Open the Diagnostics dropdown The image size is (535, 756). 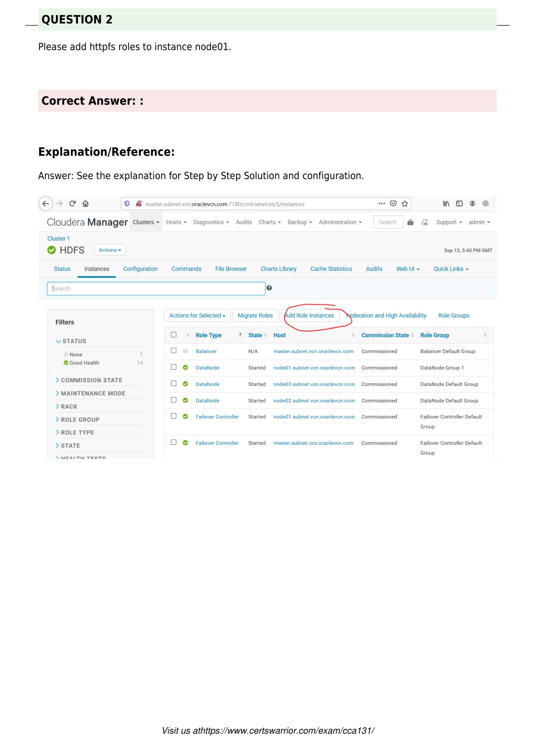coord(211,222)
